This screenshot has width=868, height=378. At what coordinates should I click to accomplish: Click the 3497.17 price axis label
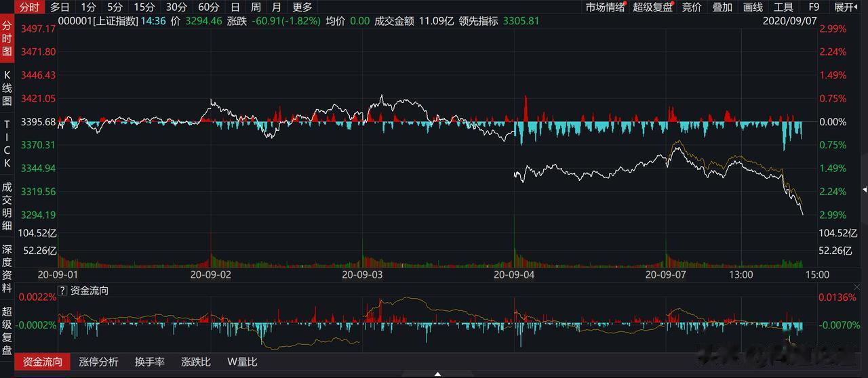click(x=39, y=29)
